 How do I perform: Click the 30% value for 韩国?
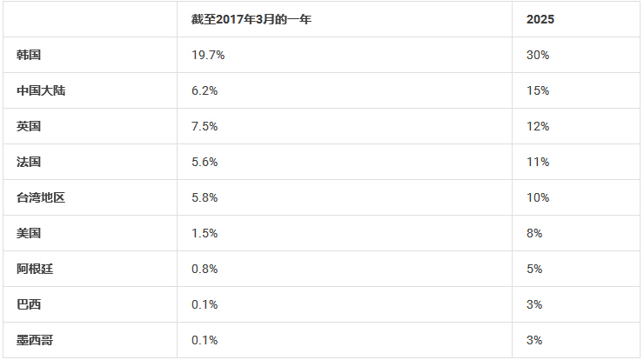coord(538,55)
